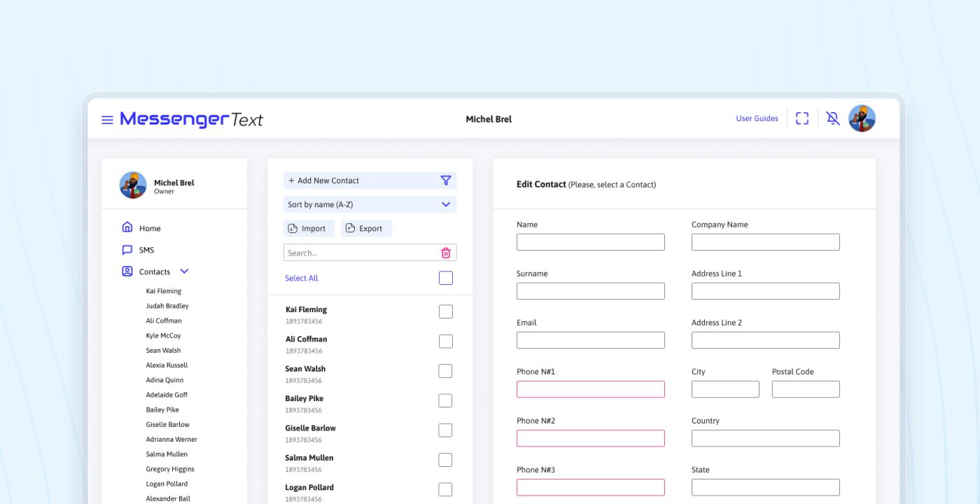The height and width of the screenshot is (504, 980).
Task: Open the User Guides link
Action: (757, 119)
